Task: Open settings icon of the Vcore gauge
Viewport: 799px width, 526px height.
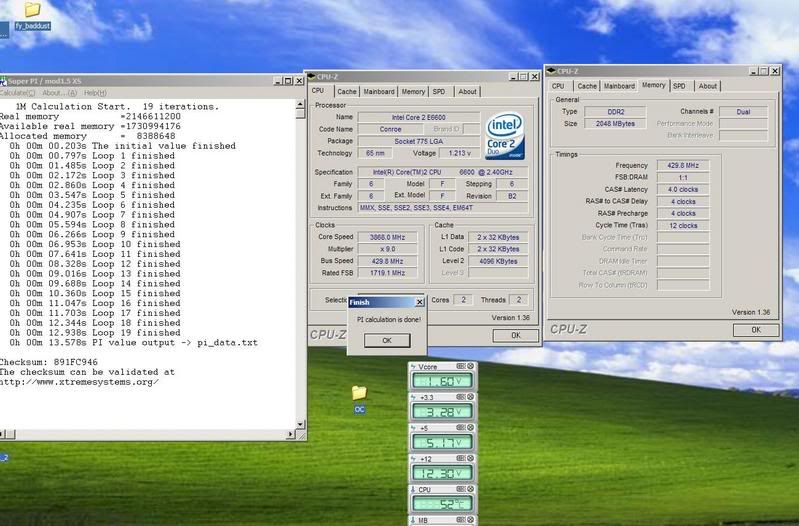Action: click(x=461, y=366)
